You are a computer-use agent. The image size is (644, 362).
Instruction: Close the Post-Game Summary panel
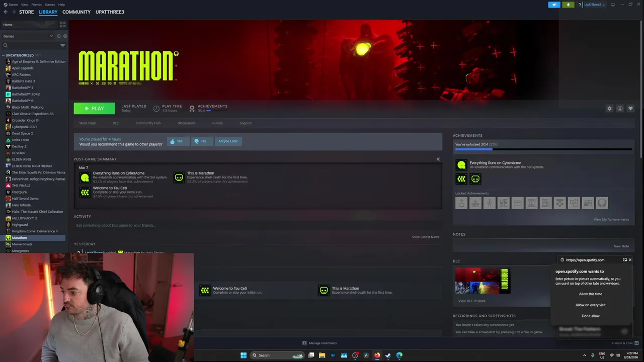point(438,159)
